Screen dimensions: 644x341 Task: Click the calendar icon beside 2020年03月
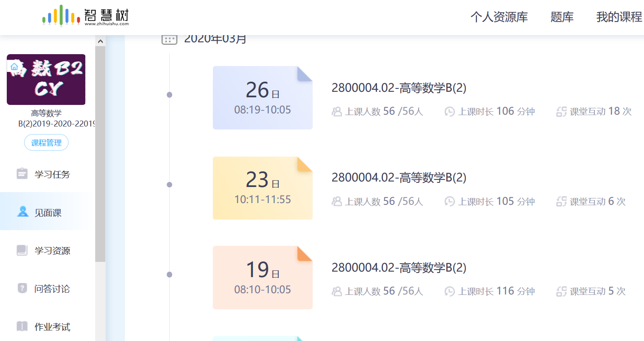(169, 39)
